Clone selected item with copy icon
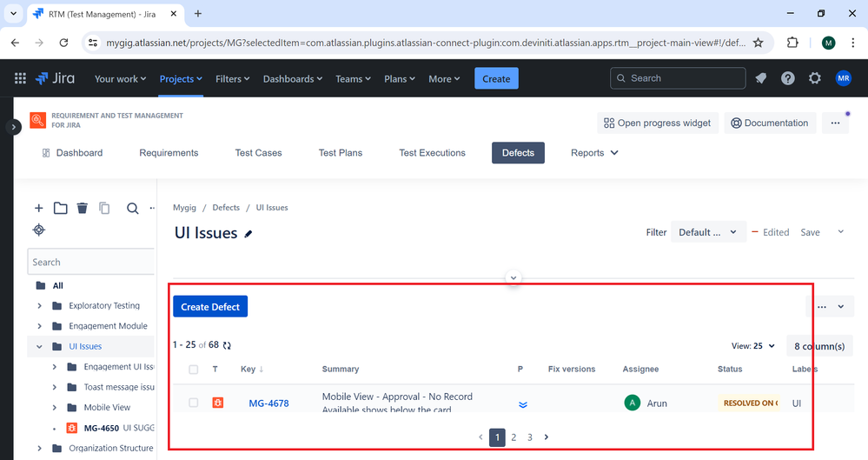 (x=104, y=208)
